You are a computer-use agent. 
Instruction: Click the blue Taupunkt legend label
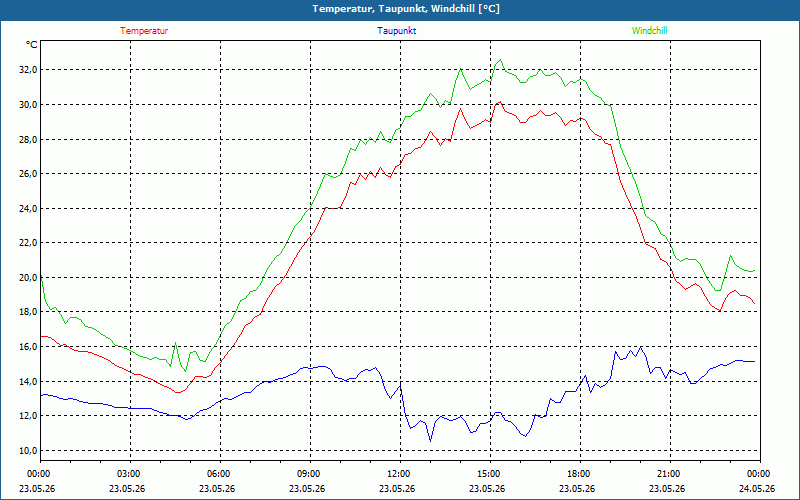396,31
